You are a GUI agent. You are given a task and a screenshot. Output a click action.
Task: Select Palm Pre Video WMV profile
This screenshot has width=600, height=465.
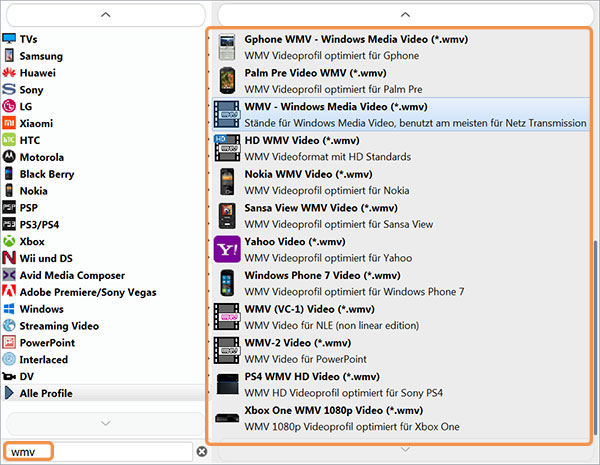click(x=401, y=80)
